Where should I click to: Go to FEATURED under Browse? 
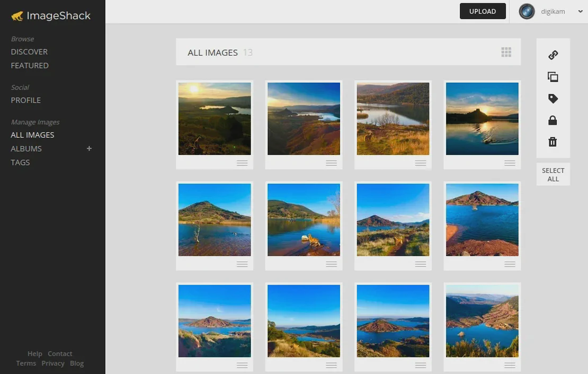click(30, 65)
